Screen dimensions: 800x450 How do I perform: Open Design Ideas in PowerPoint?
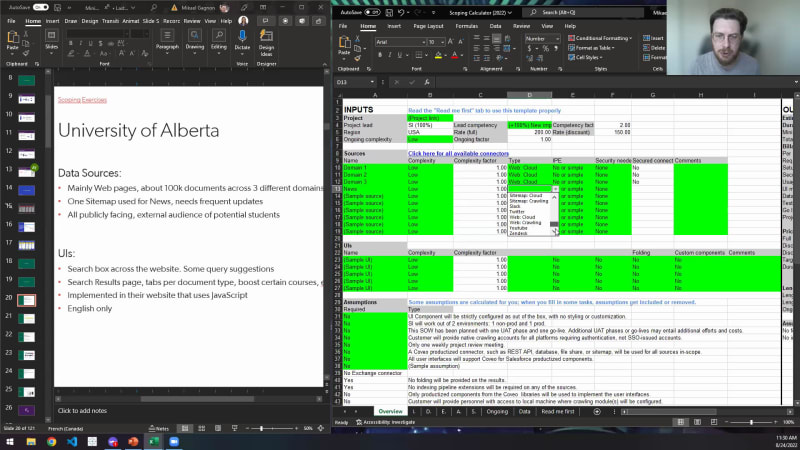click(x=266, y=36)
